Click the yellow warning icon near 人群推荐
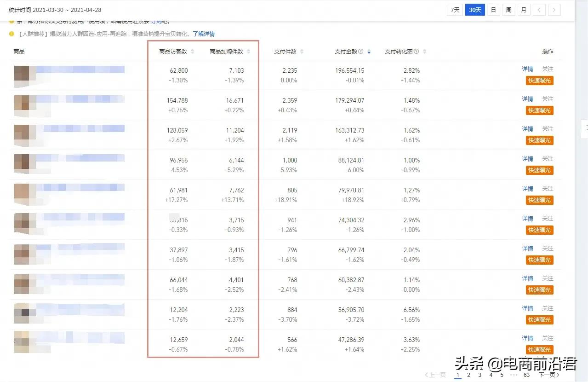Viewport: 588px width, 382px height. pyautogui.click(x=11, y=34)
